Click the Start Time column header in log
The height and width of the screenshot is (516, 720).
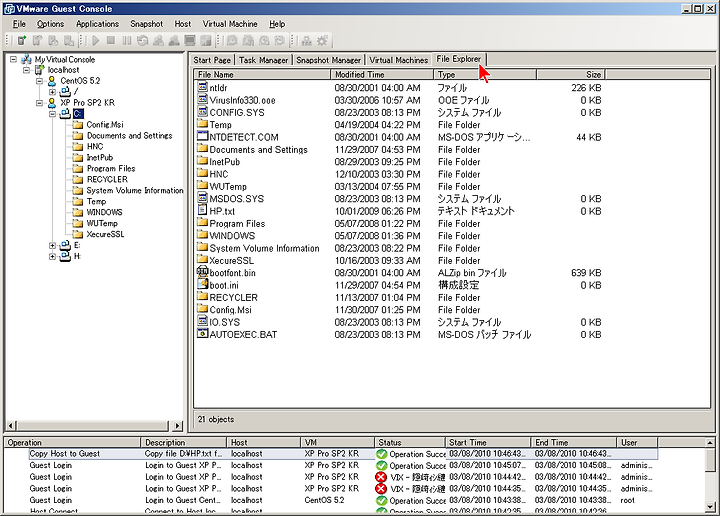point(488,443)
